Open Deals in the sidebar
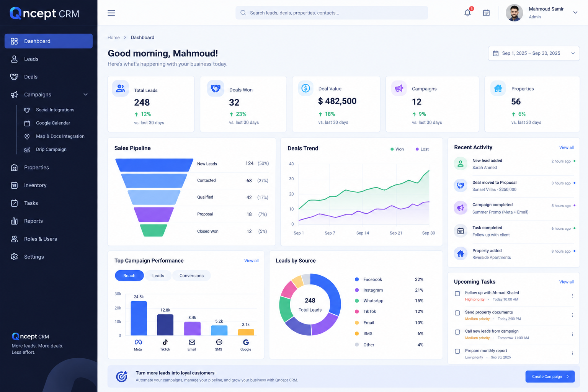The height and width of the screenshot is (392, 588). click(x=49, y=77)
